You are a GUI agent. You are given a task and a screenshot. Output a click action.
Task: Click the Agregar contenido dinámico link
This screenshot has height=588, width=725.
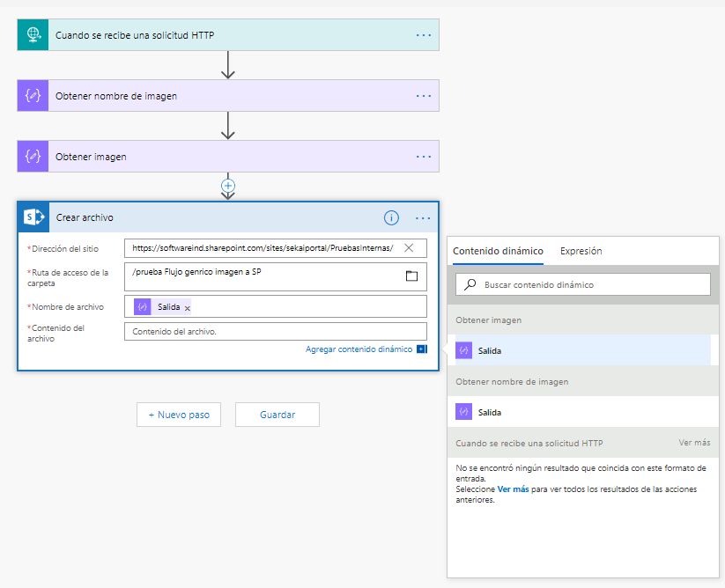tap(359, 349)
